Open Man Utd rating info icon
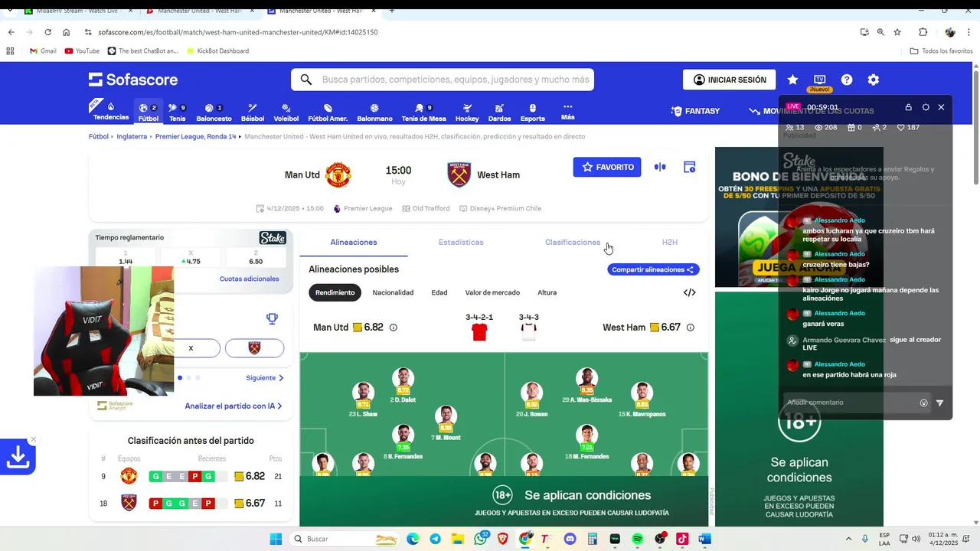The height and width of the screenshot is (551, 980). pos(394,328)
